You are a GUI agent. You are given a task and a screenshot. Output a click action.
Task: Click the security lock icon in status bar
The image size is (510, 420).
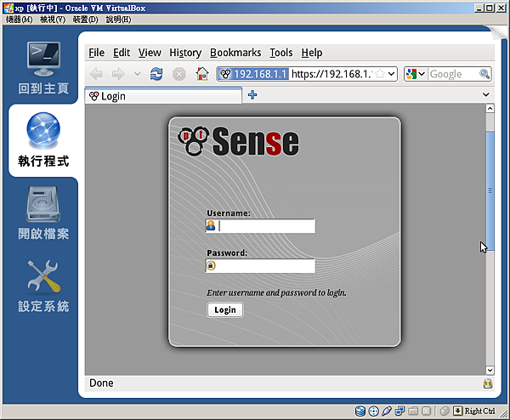(x=488, y=383)
